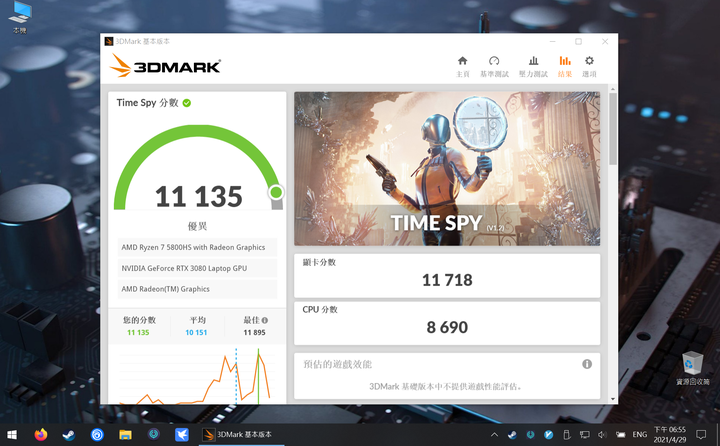
Task: Open the dark circular app icon on taskbar
Action: tap(153, 434)
